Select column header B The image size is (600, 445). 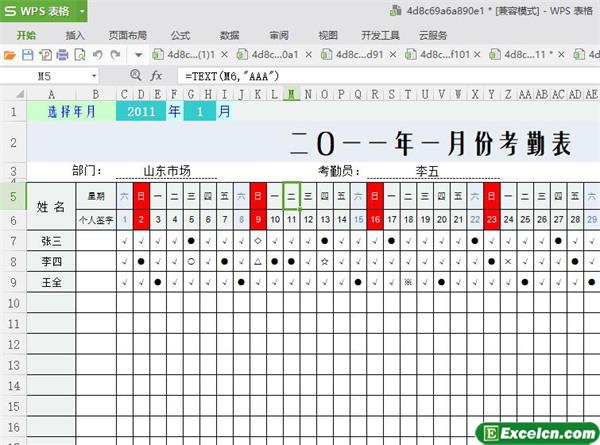click(x=96, y=94)
